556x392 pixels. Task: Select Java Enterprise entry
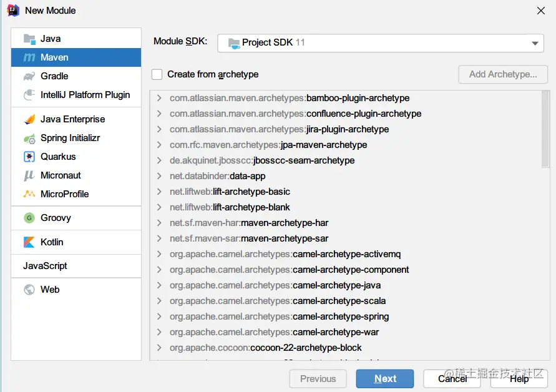pyautogui.click(x=76, y=119)
